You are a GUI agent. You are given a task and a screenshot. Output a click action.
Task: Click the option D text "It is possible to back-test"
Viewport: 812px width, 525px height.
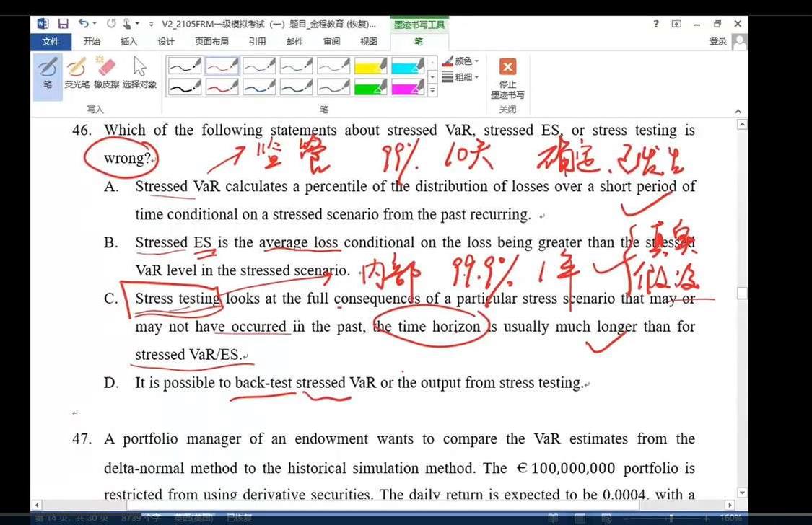tap(215, 383)
